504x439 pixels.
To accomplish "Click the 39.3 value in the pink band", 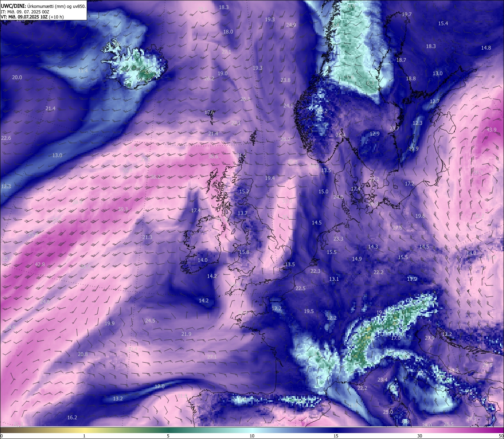I will [x=123, y=209].
